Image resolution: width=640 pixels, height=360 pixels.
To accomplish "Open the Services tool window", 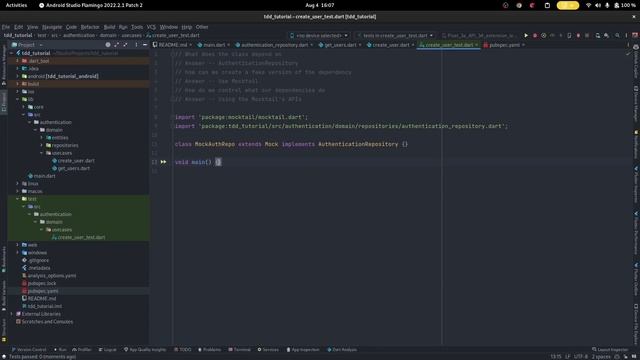I will tap(268, 350).
